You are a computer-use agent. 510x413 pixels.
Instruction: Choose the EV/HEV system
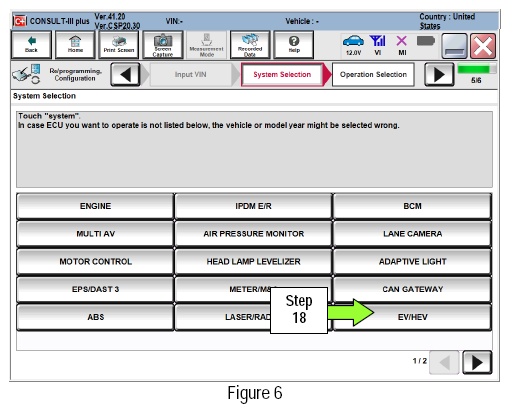pyautogui.click(x=413, y=317)
